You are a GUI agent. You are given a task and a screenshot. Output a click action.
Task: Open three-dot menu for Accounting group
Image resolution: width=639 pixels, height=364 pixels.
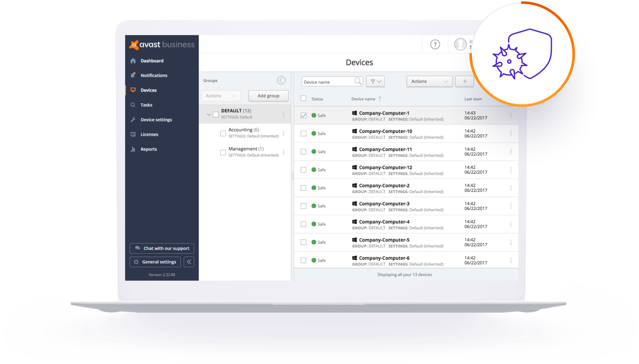pos(283,133)
